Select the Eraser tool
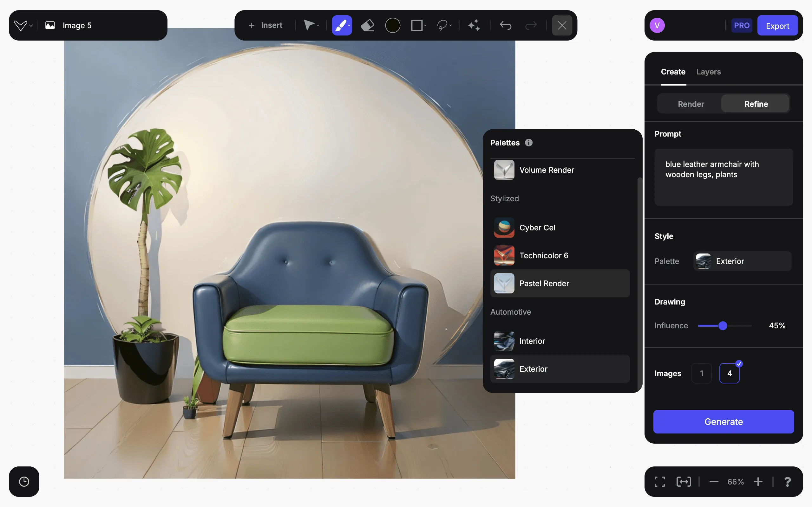812x507 pixels. pyautogui.click(x=367, y=25)
